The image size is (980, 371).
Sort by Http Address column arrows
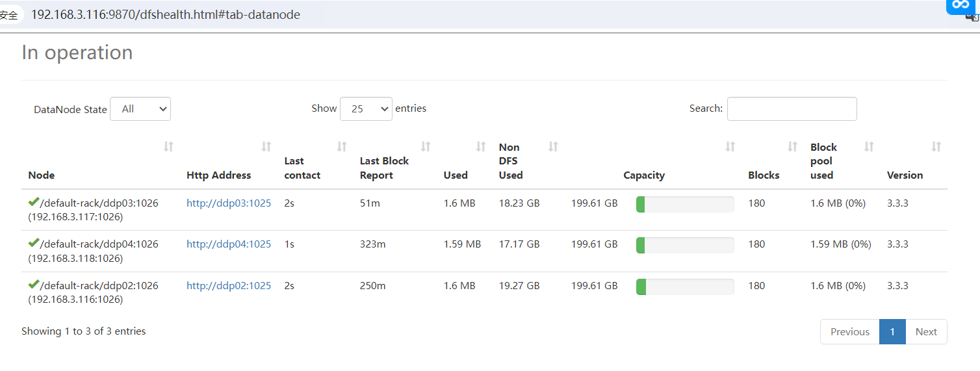coord(266,147)
